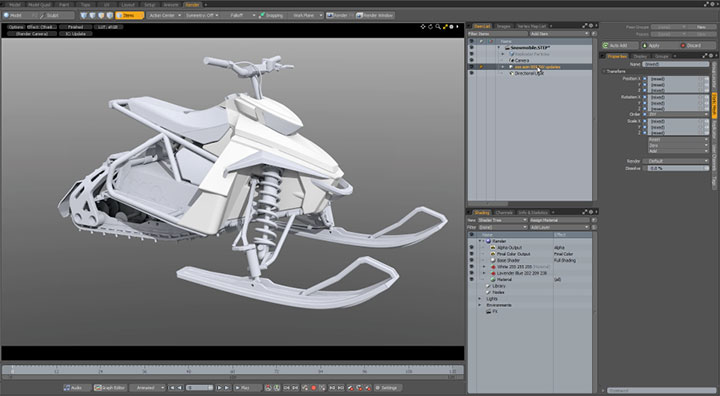Screen dimensions: 720x396
Task: Open the Channels tab
Action: click(504, 212)
